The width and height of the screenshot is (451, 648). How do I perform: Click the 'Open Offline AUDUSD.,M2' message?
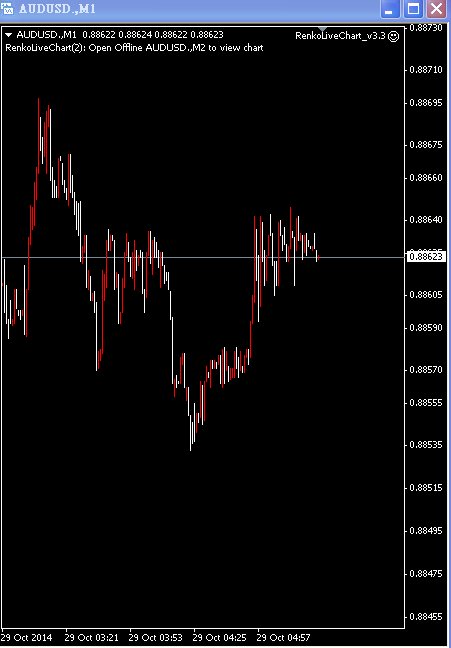(x=134, y=48)
